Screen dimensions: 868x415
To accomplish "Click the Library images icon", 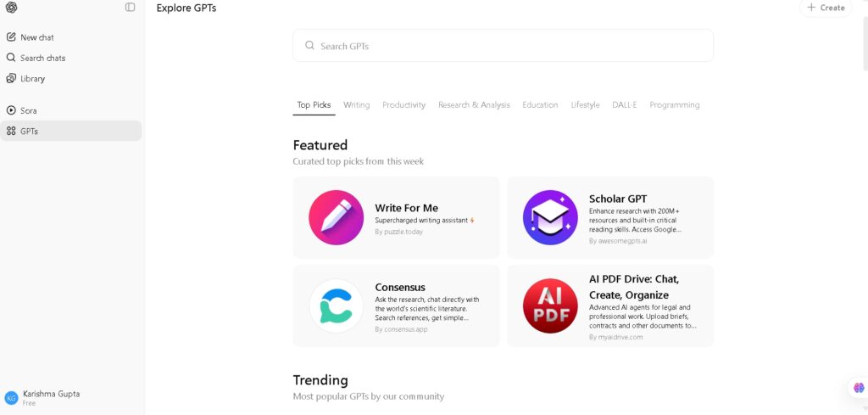I will pyautogui.click(x=11, y=78).
